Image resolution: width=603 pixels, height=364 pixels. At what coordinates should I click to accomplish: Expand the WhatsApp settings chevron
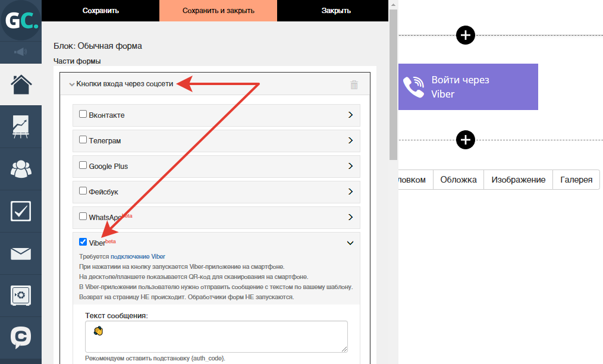(x=350, y=217)
